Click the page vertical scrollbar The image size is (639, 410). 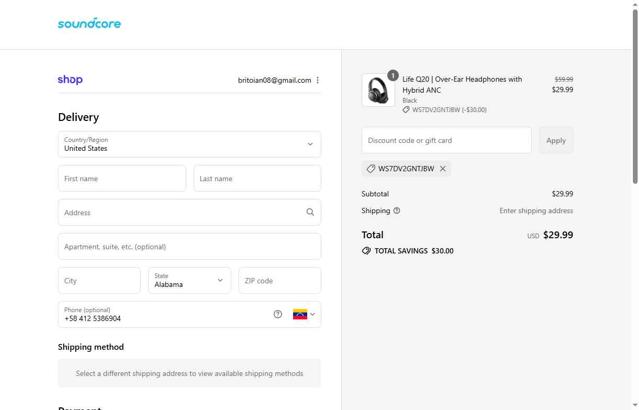point(635,97)
